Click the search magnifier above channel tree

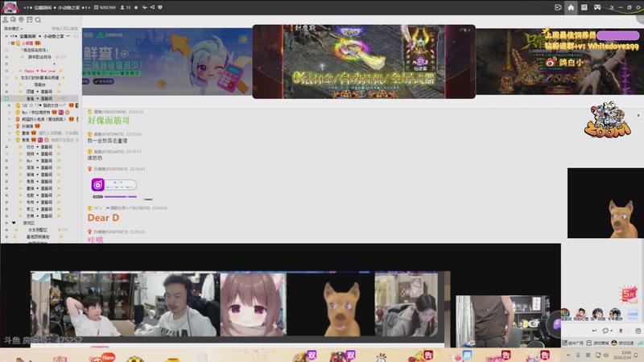click(x=38, y=19)
